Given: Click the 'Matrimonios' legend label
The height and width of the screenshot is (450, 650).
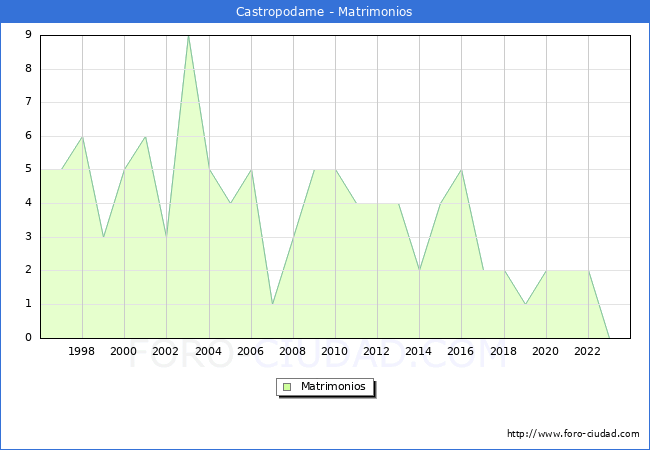Looking at the screenshot, I should click(x=333, y=386).
